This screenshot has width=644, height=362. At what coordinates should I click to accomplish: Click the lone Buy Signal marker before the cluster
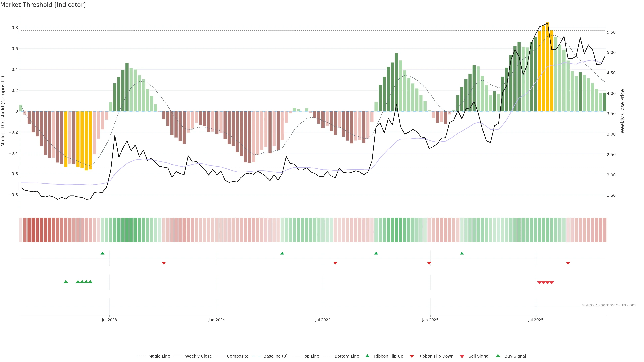pos(66,282)
